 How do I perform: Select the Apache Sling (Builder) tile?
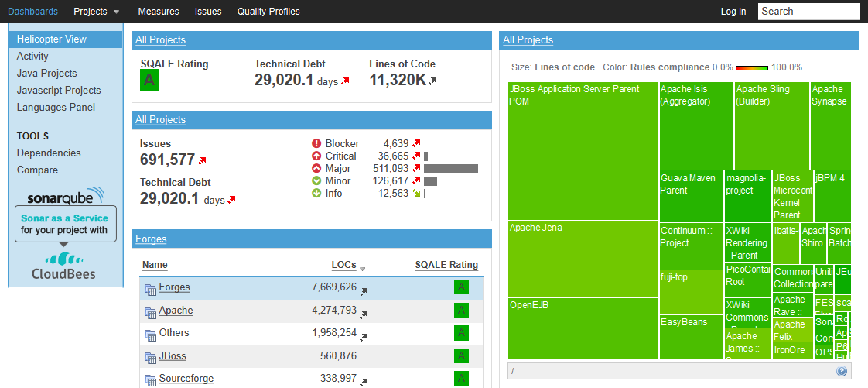pyautogui.click(x=771, y=125)
